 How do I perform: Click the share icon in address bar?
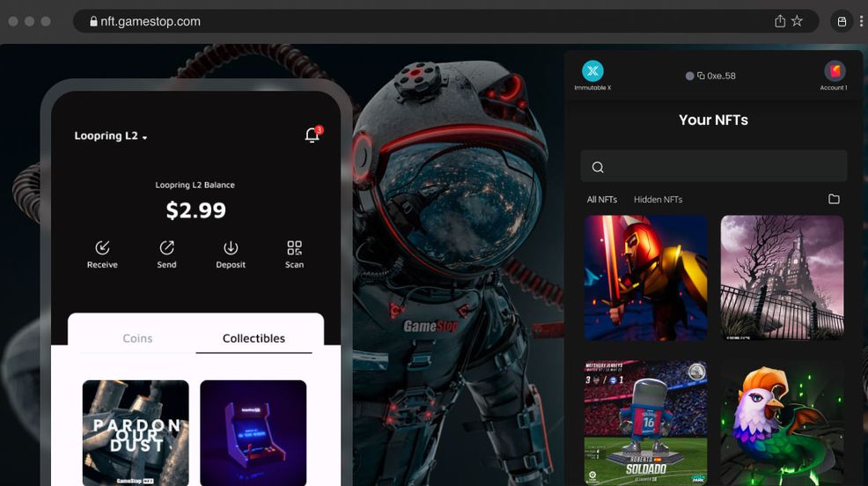(779, 21)
